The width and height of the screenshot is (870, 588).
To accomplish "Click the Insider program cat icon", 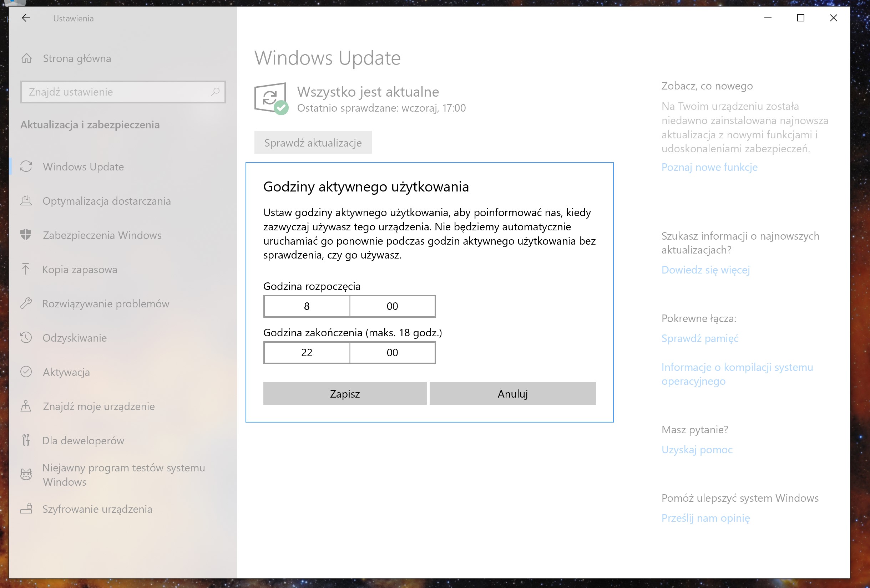I will [26, 475].
